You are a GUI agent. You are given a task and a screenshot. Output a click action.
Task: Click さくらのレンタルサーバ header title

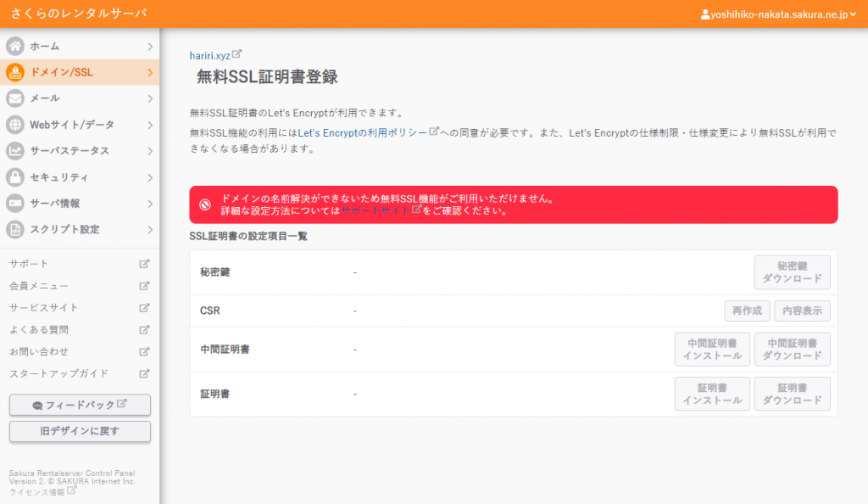click(x=79, y=14)
